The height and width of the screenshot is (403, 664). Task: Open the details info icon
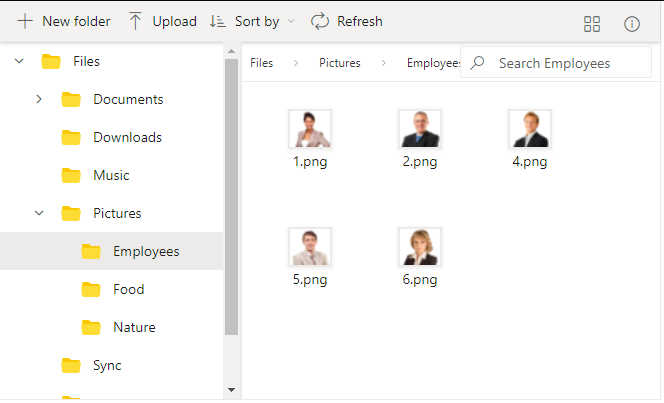tap(631, 24)
